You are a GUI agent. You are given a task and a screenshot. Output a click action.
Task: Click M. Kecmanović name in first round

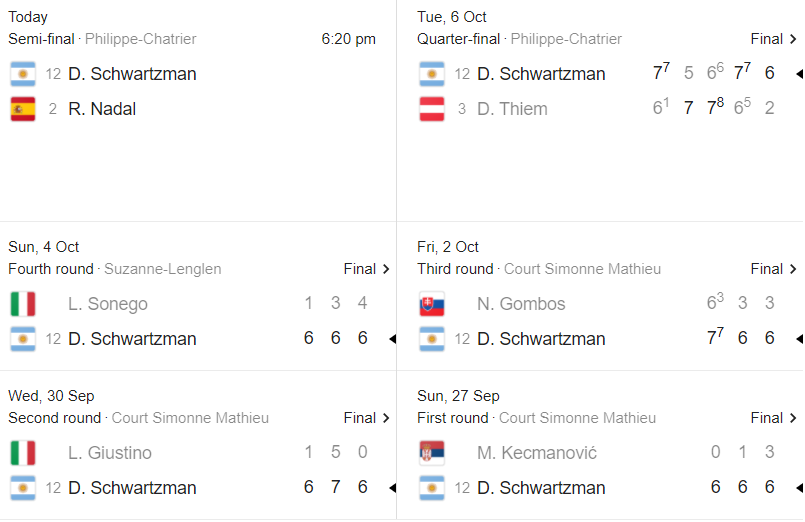536,453
